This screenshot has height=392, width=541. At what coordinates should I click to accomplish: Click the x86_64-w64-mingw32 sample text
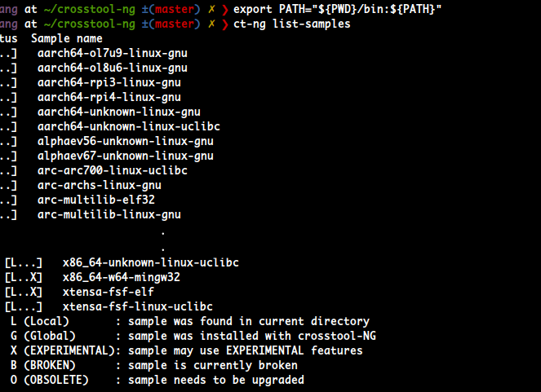click(122, 277)
